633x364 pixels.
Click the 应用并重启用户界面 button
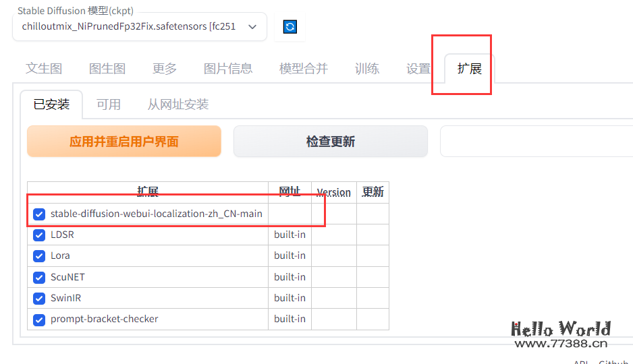[x=124, y=142]
